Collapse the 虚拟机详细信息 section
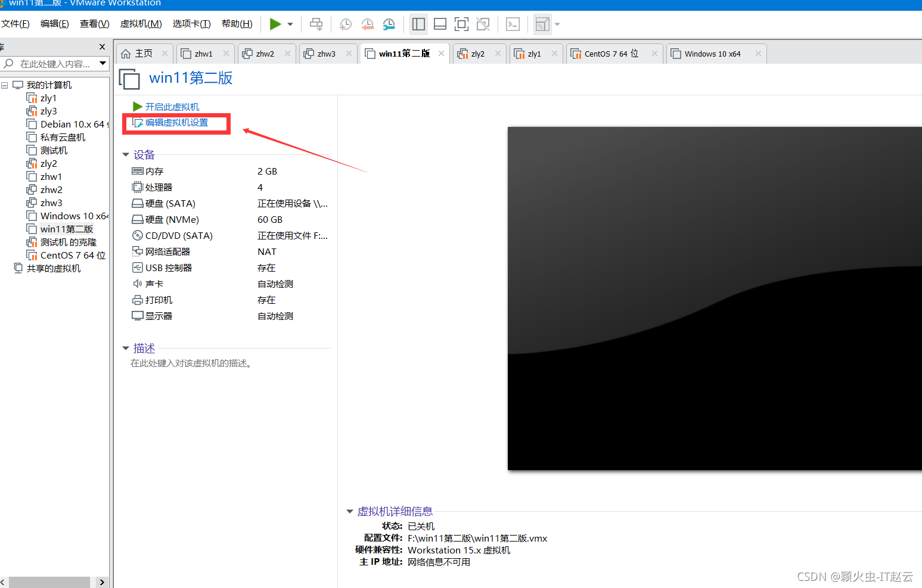Viewport: 922px width, 588px height. [x=350, y=511]
